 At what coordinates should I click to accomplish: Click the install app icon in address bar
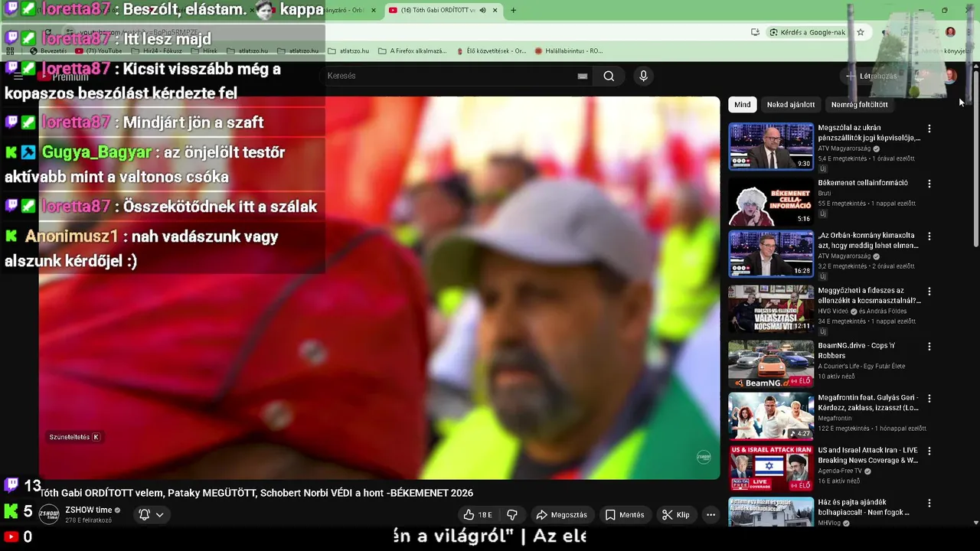[x=756, y=32]
